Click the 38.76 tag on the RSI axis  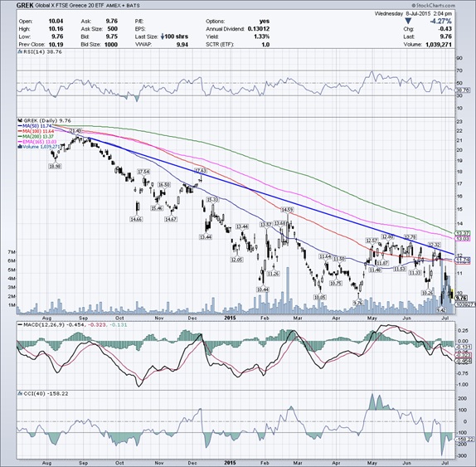coord(464,90)
